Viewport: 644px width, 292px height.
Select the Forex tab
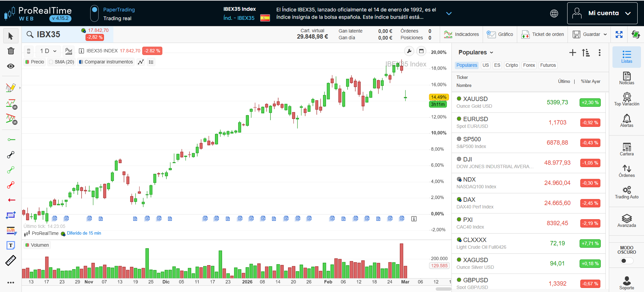(x=529, y=65)
